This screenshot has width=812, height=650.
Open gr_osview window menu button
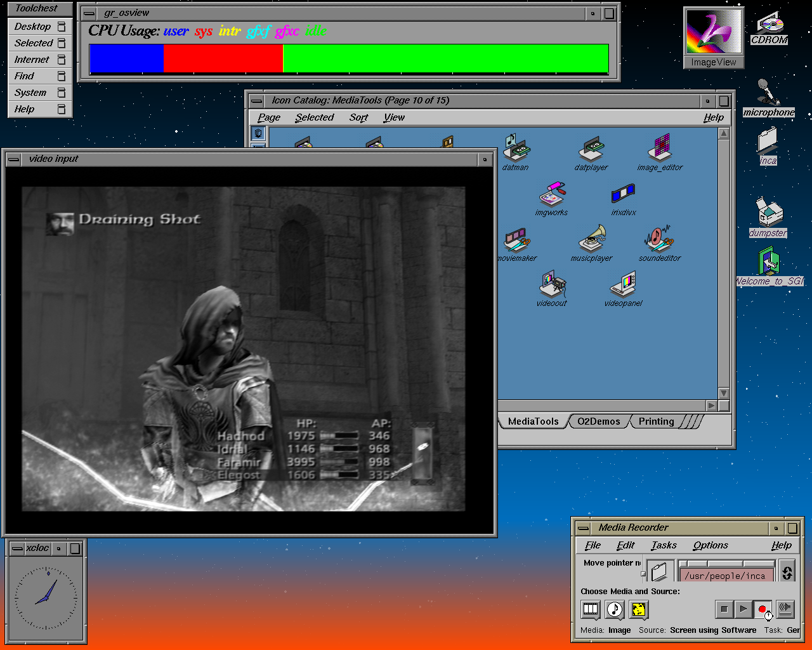pos(90,13)
